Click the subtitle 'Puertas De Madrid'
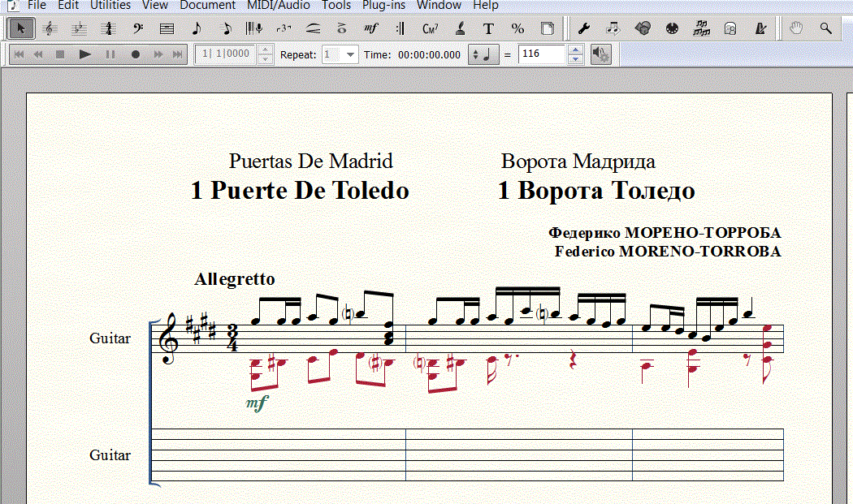This screenshot has height=504, width=853. (310, 161)
